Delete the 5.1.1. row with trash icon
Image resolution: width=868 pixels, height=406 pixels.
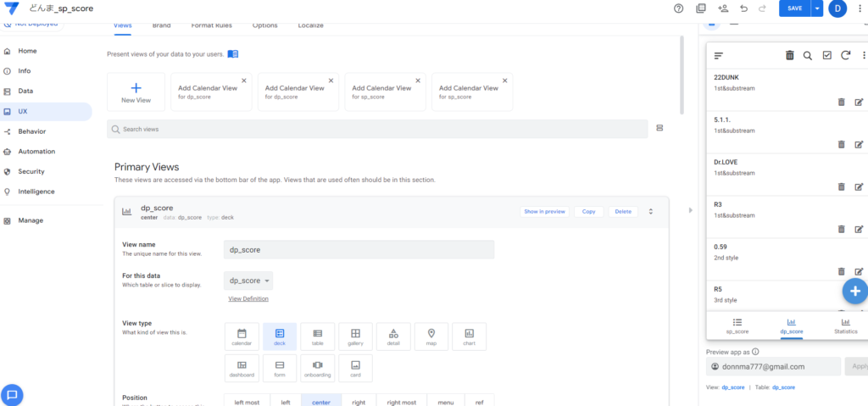click(842, 144)
